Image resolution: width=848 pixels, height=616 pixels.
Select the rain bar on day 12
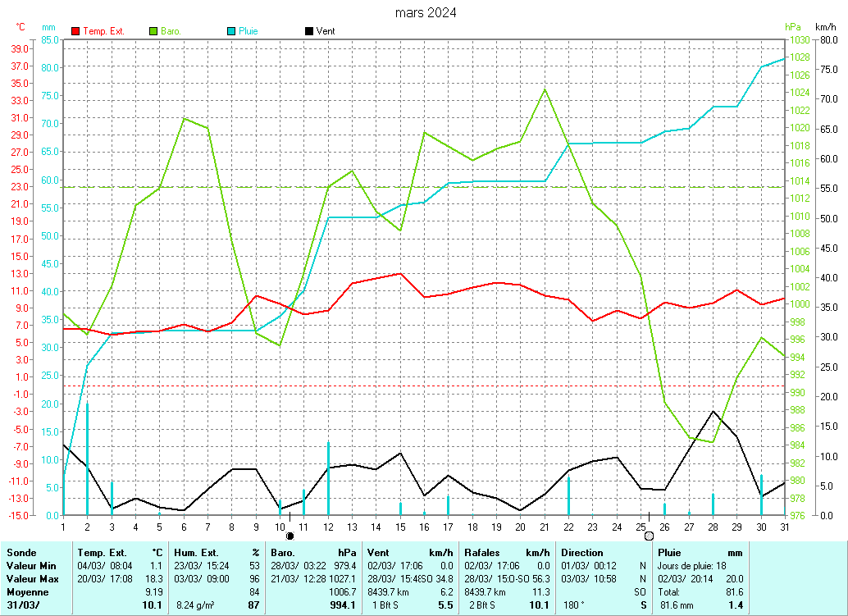click(328, 478)
